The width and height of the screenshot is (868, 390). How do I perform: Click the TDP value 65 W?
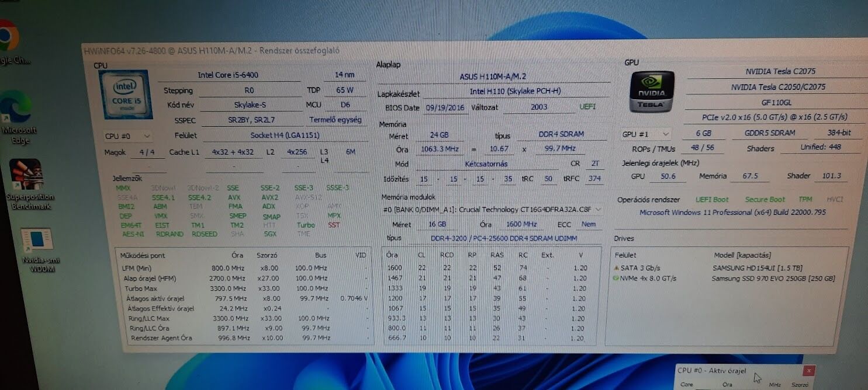click(x=344, y=90)
